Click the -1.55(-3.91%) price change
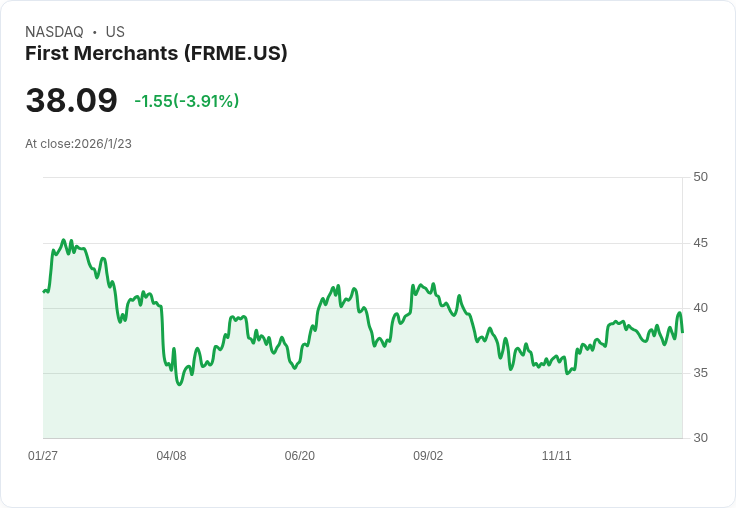This screenshot has width=736, height=508. click(186, 101)
